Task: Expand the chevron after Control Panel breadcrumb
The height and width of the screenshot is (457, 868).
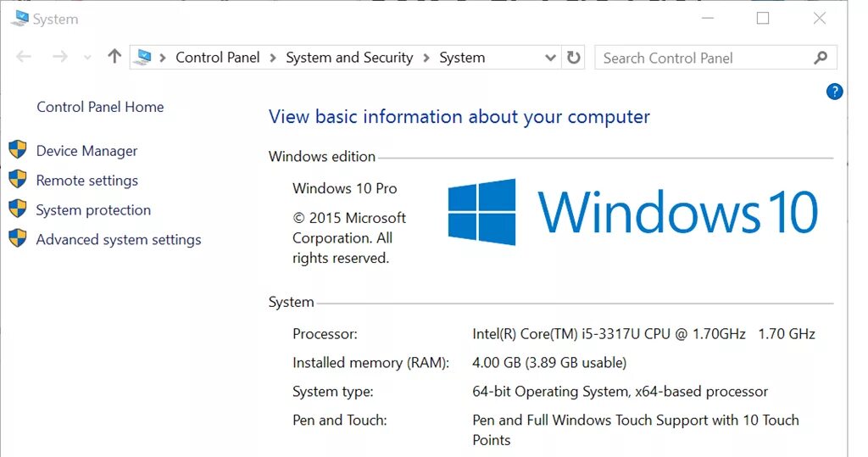Action: [x=273, y=58]
